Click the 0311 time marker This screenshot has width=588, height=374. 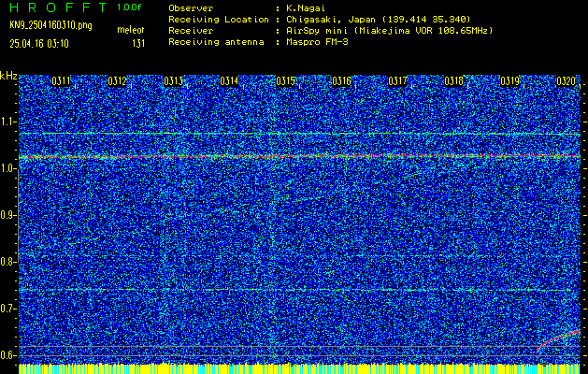pyautogui.click(x=61, y=81)
